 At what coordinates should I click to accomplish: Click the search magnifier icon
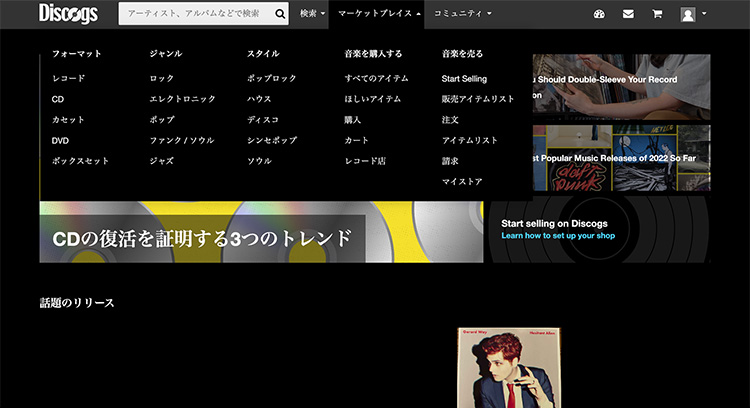[x=280, y=14]
